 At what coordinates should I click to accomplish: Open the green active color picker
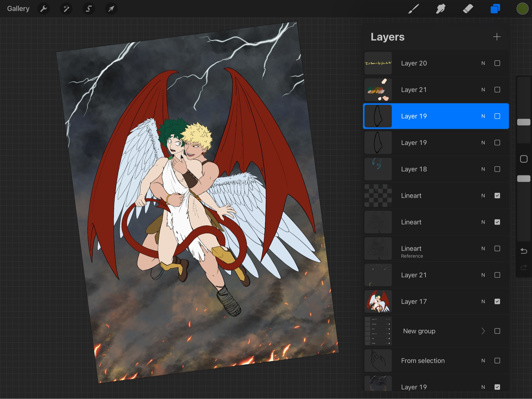point(522,9)
